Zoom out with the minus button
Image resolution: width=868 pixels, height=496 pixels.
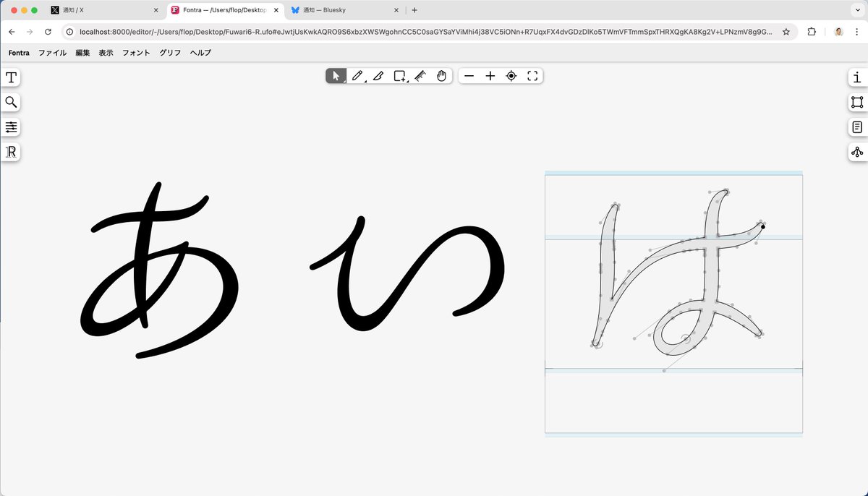pyautogui.click(x=469, y=76)
